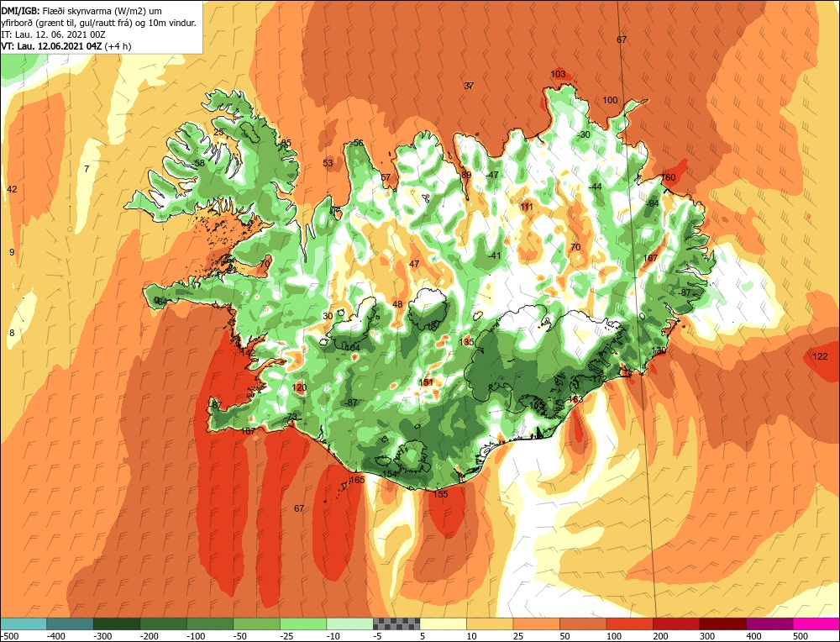The image size is (840, 642).
Task: Click the legend label 500
Action: [801, 636]
